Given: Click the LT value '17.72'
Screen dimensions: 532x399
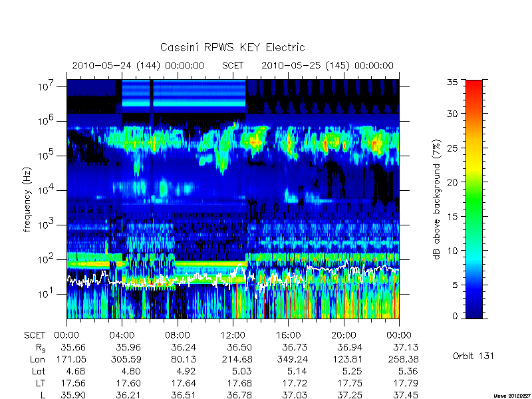Looking at the screenshot, I should pos(295,384).
